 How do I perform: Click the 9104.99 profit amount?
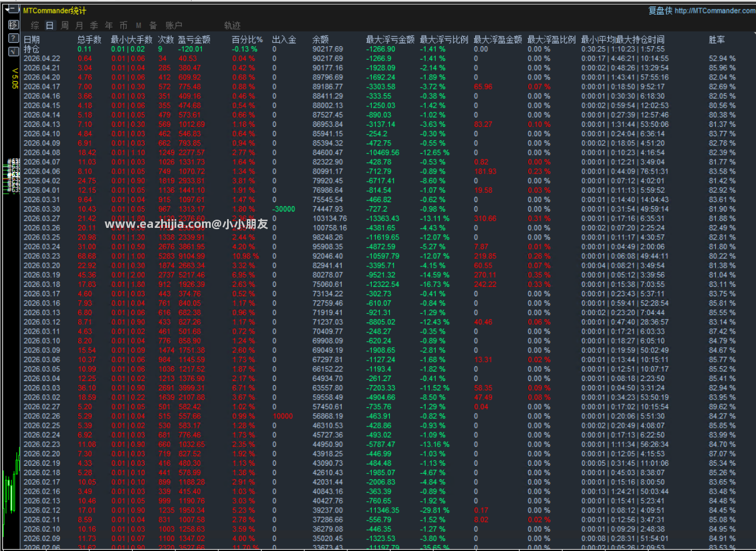(x=191, y=256)
